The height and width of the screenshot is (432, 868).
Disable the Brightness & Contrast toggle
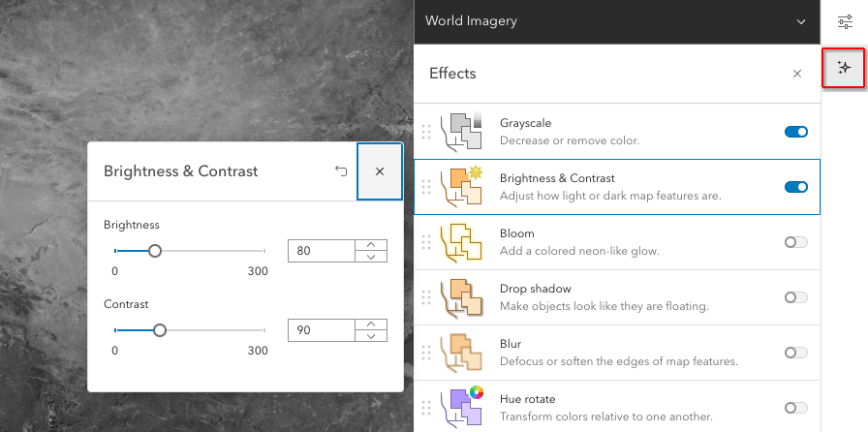coord(795,187)
